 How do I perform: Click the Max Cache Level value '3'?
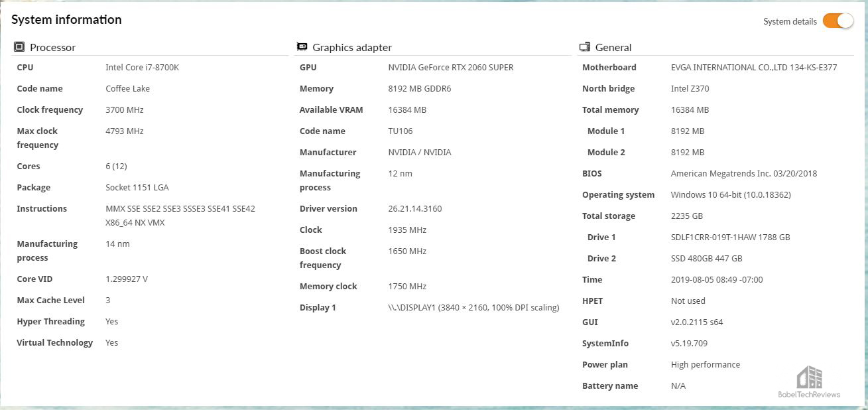[x=108, y=300]
